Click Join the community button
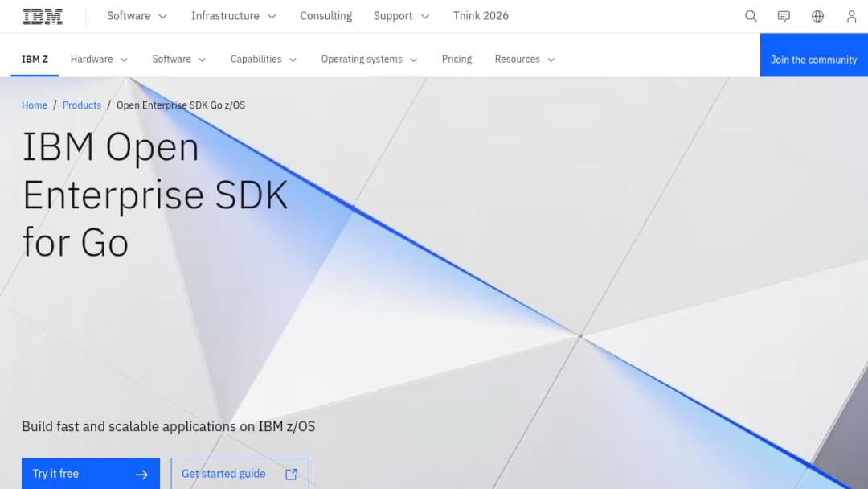 (x=813, y=55)
